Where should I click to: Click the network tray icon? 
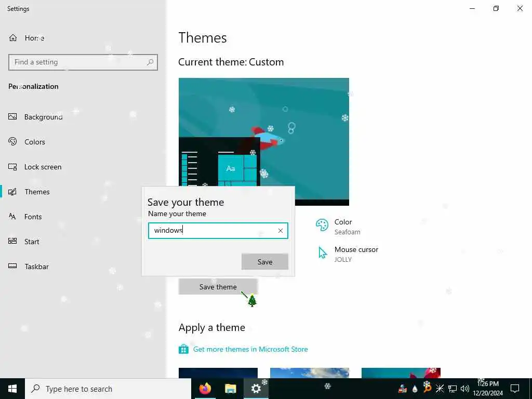453,389
